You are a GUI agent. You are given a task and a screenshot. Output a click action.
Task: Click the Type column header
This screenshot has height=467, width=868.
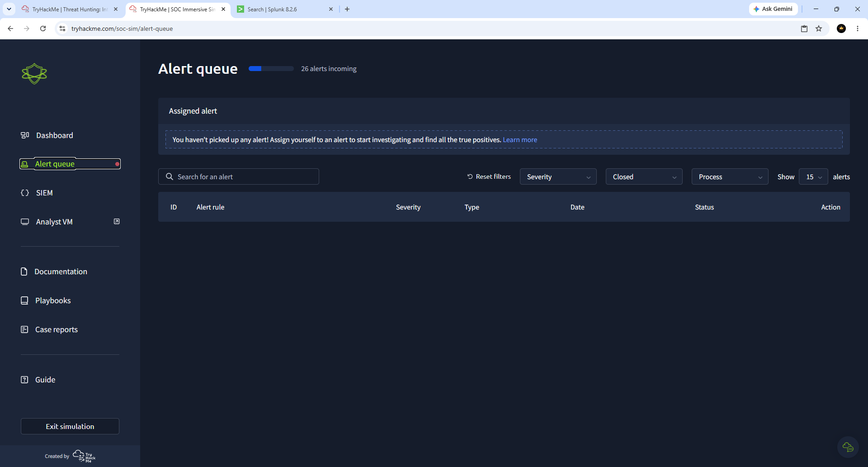coord(472,207)
